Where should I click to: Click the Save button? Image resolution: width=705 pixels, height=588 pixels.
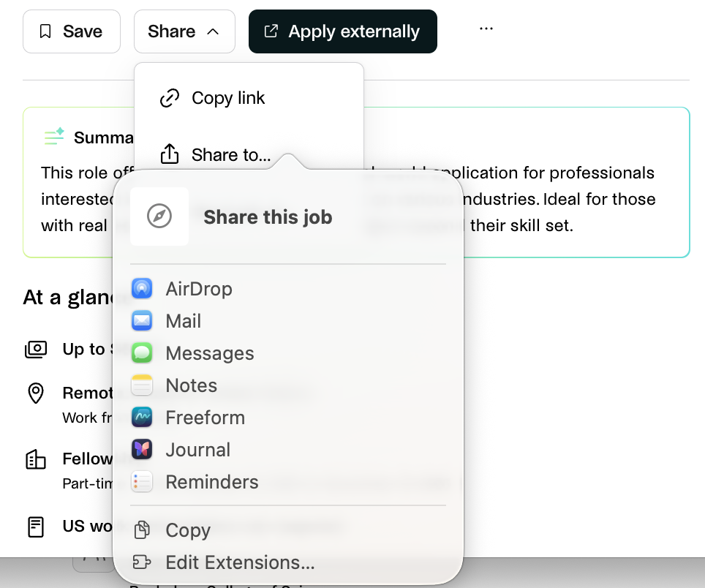click(72, 31)
